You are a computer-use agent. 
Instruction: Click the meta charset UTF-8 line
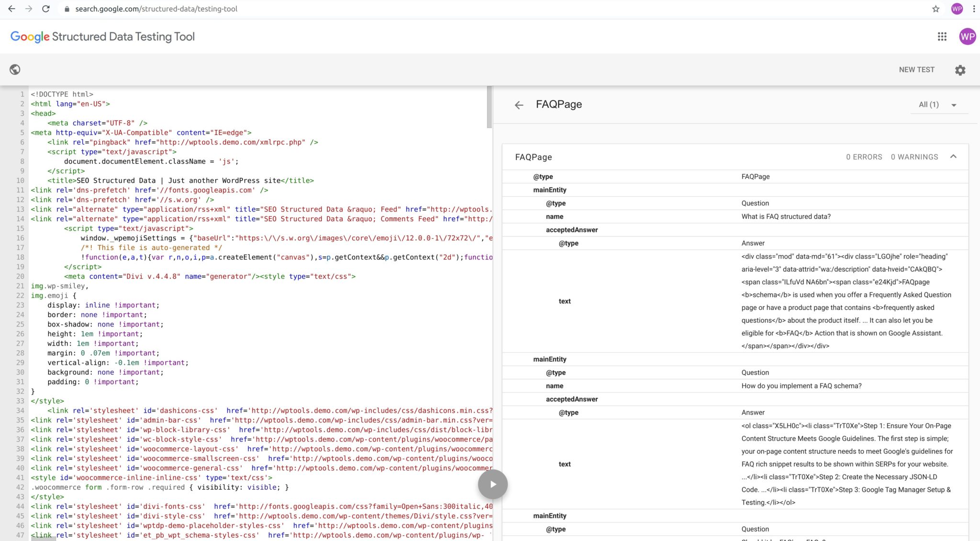(97, 123)
